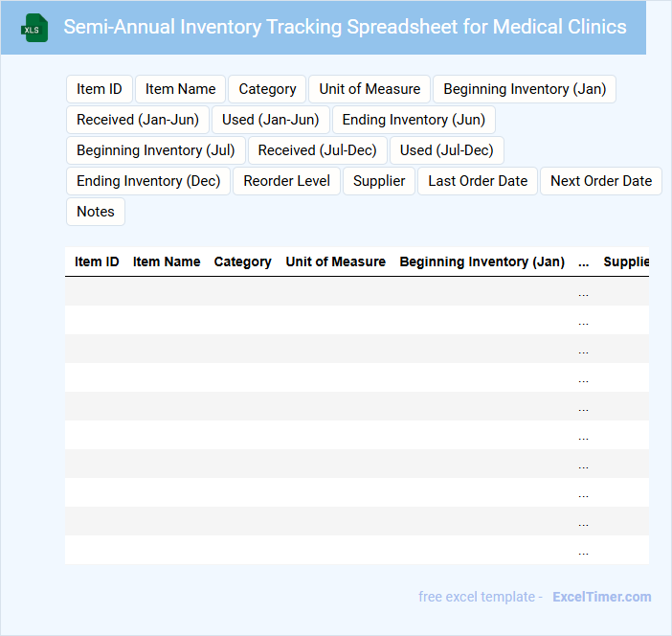The height and width of the screenshot is (636, 672).
Task: Click the Beginning Inventory (Jan) tag
Action: pos(525,89)
